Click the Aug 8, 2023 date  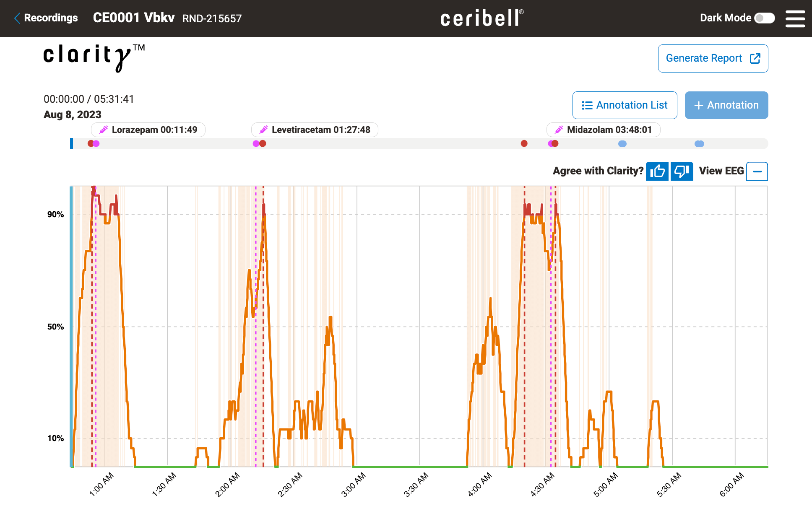coord(73,115)
